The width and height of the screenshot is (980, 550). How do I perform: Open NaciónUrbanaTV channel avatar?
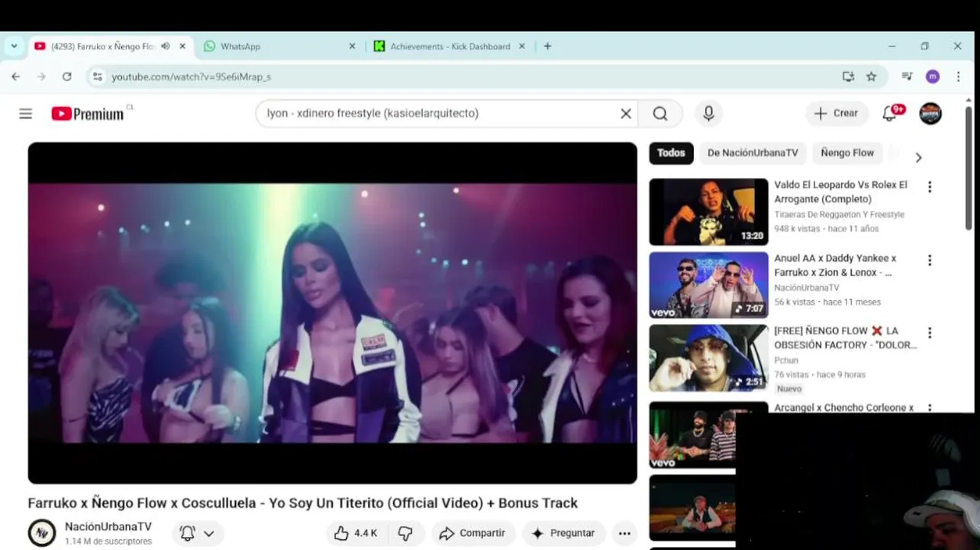(42, 532)
